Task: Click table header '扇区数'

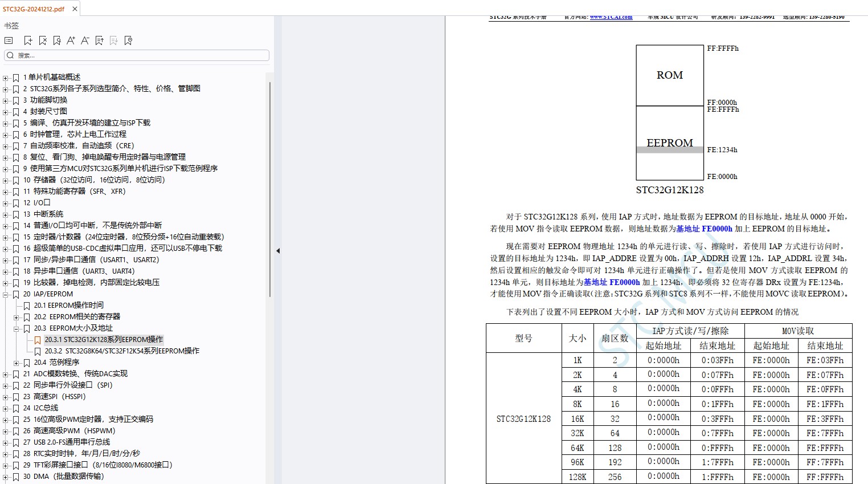Action: click(615, 338)
